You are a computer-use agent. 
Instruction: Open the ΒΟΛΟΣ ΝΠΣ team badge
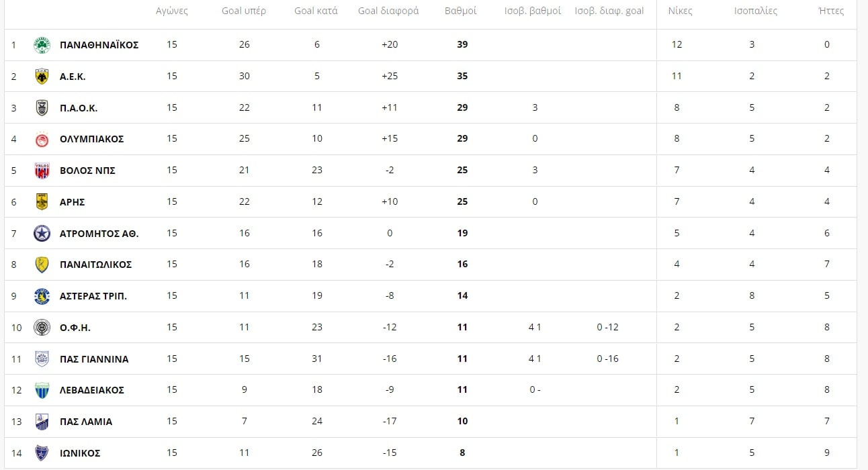[42, 171]
